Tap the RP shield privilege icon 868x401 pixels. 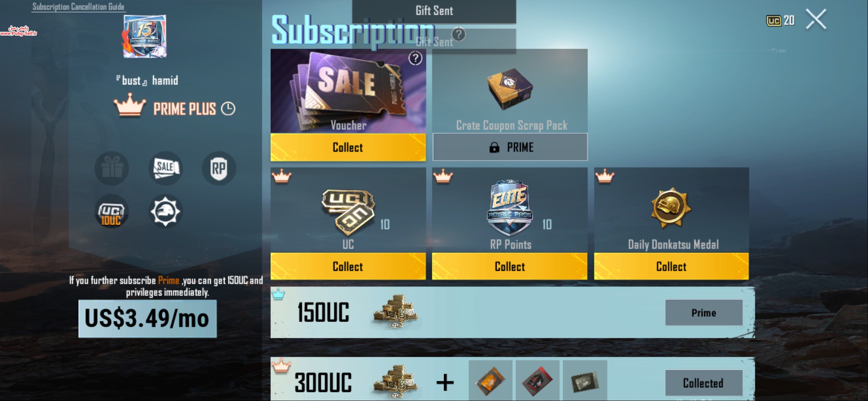219,168
